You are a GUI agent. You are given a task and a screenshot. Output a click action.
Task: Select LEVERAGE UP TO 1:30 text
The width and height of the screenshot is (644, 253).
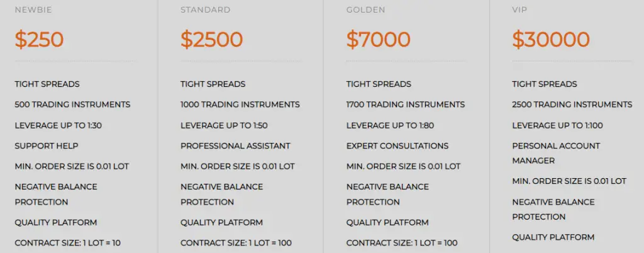coord(58,125)
